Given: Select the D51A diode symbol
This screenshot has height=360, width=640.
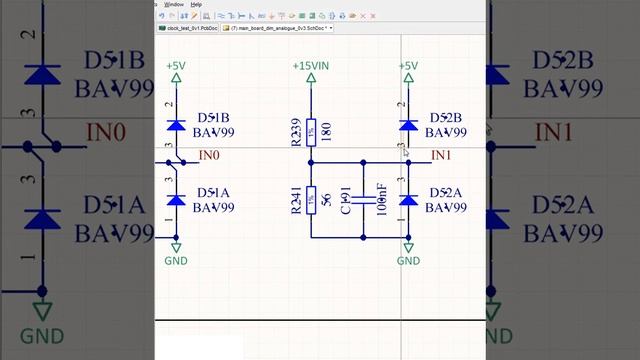Looking at the screenshot, I should point(176,200).
